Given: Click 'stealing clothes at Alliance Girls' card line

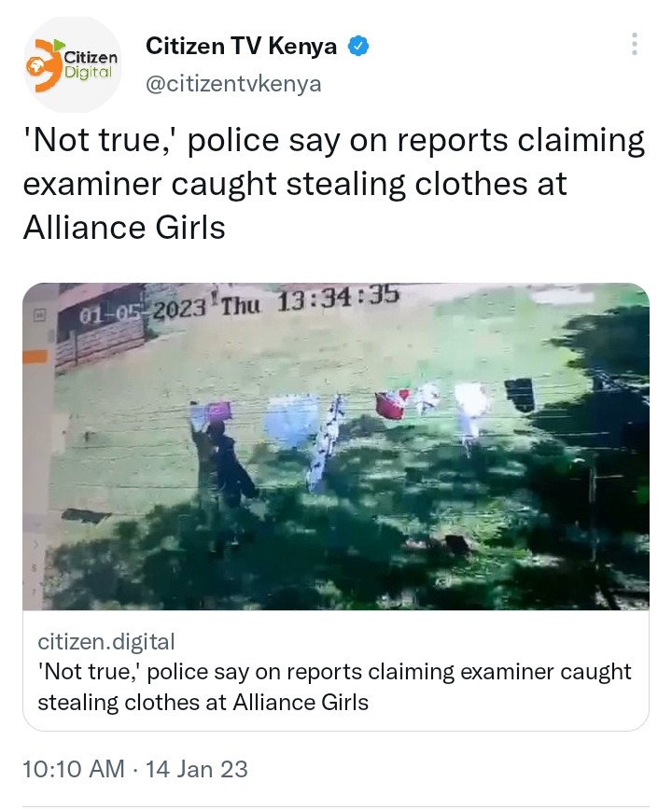Looking at the screenshot, I should pyautogui.click(x=203, y=703).
